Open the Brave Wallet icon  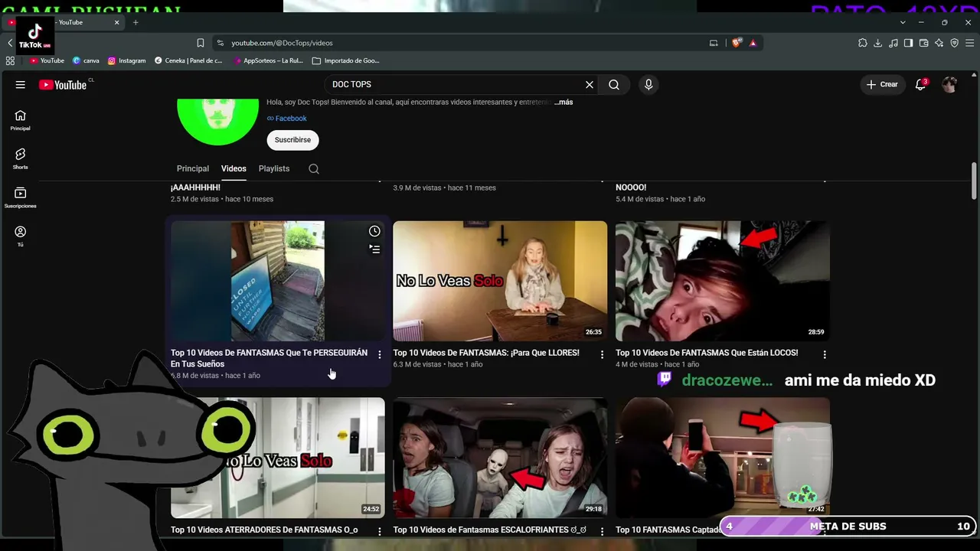click(x=924, y=43)
